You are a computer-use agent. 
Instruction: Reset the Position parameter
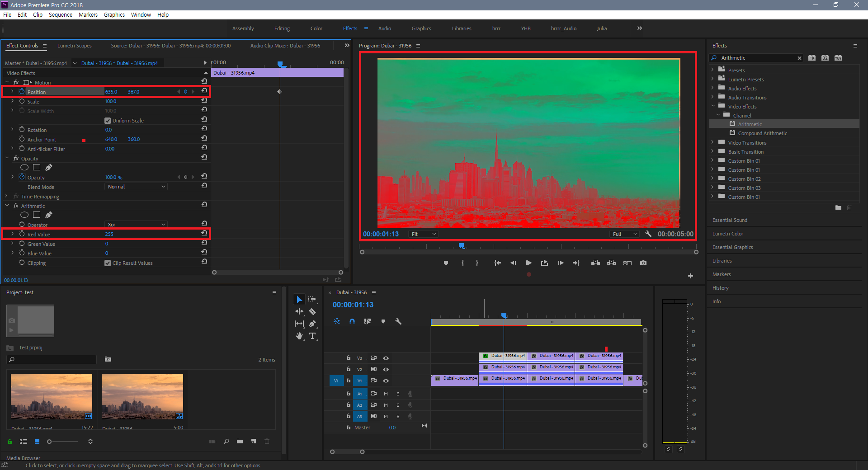click(x=204, y=91)
